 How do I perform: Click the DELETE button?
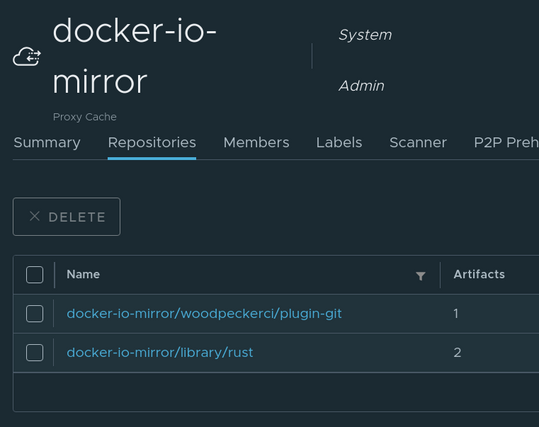pyautogui.click(x=67, y=217)
